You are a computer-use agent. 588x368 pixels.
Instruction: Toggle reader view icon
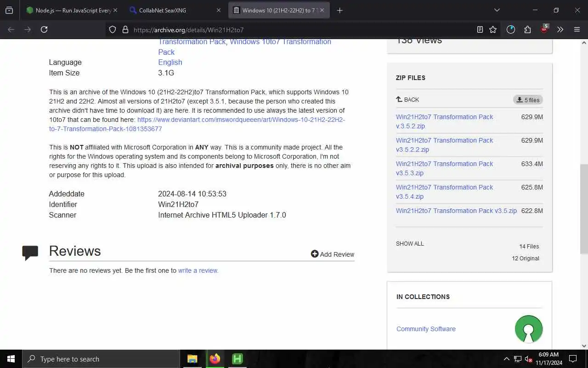point(480,29)
